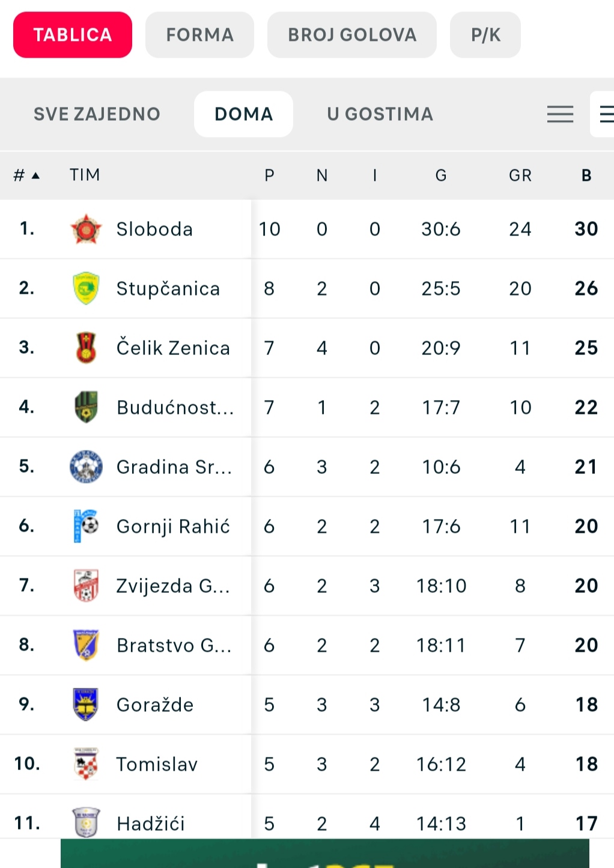Image resolution: width=614 pixels, height=868 pixels.
Task: Tap Gradina Srebrenik round badge
Action: click(x=86, y=467)
